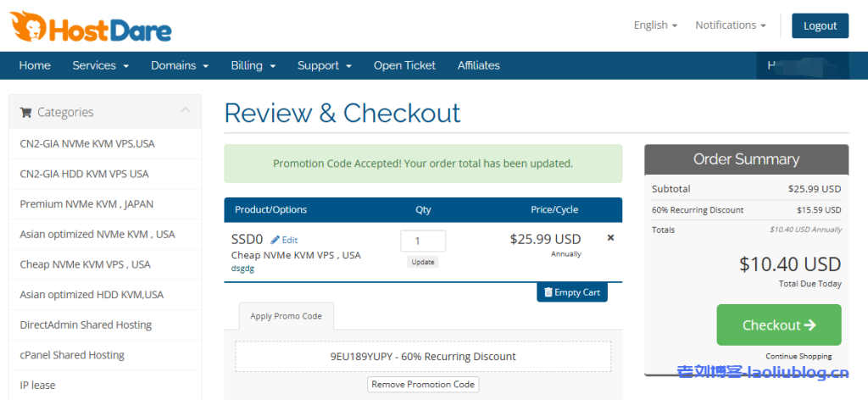868x400 pixels.
Task: Click the HostDare logo
Action: pos(91,28)
